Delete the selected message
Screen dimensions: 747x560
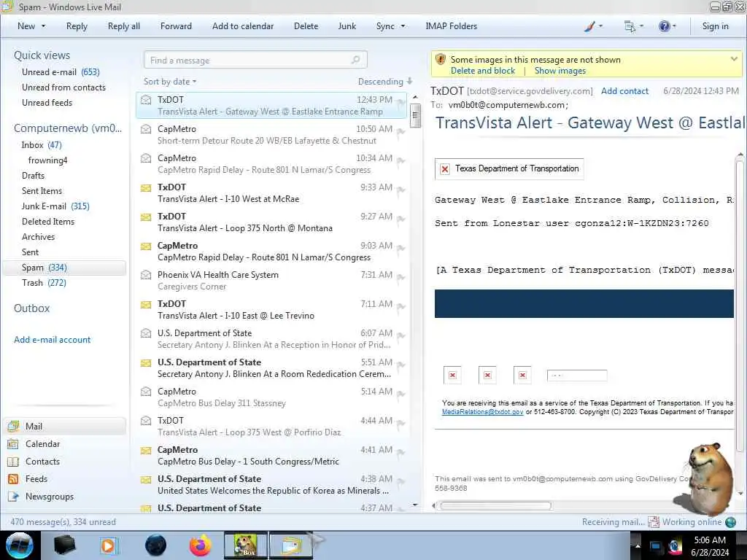[306, 26]
